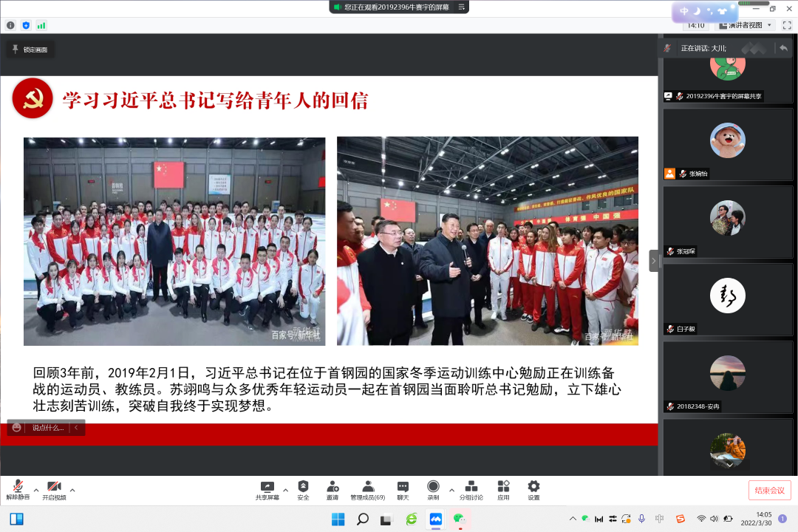The height and width of the screenshot is (532, 798).
Task: Click the emoji face beside 说点什么
Action: 17,428
